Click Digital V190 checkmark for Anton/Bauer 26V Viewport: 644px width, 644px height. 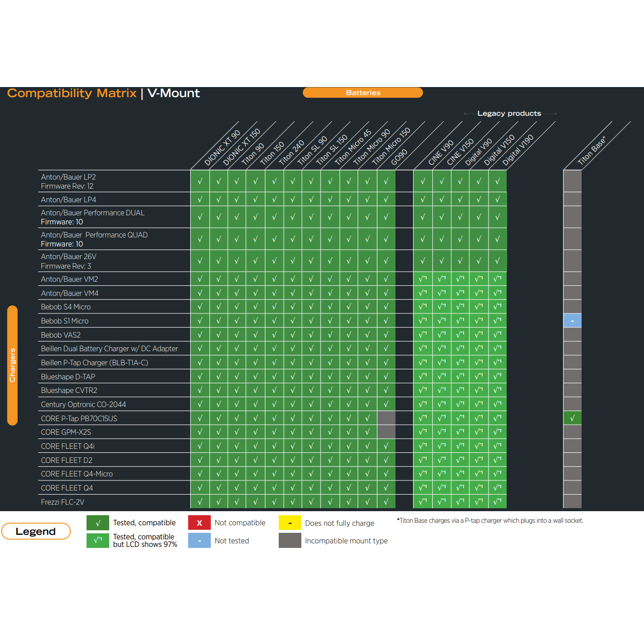coord(498,261)
